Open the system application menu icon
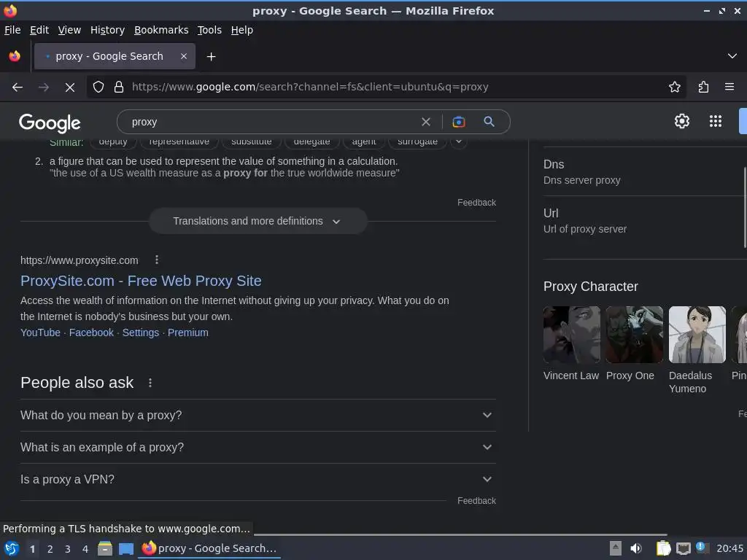This screenshot has height=560, width=747. pyautogui.click(x=12, y=549)
